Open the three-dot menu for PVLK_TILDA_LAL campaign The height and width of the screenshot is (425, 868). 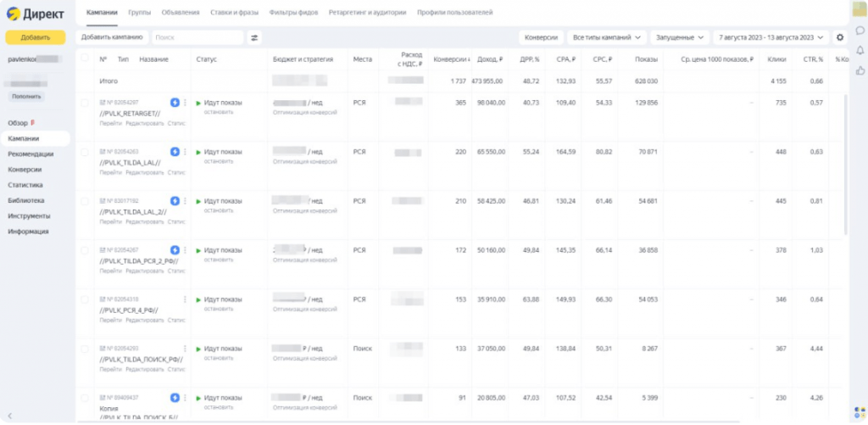tap(185, 152)
